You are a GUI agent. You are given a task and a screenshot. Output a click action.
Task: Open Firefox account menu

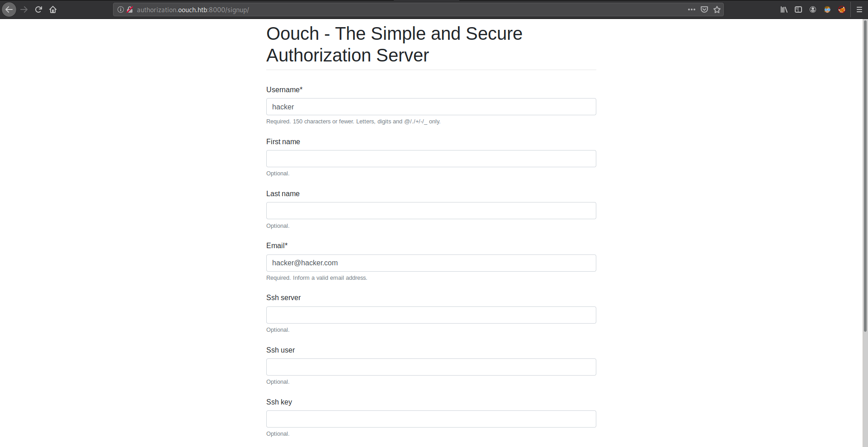(x=813, y=9)
